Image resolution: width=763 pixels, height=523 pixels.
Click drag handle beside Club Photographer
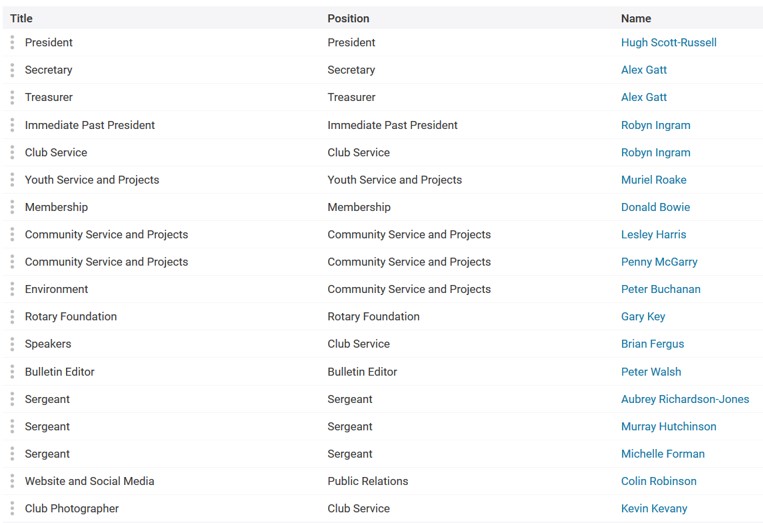12,508
